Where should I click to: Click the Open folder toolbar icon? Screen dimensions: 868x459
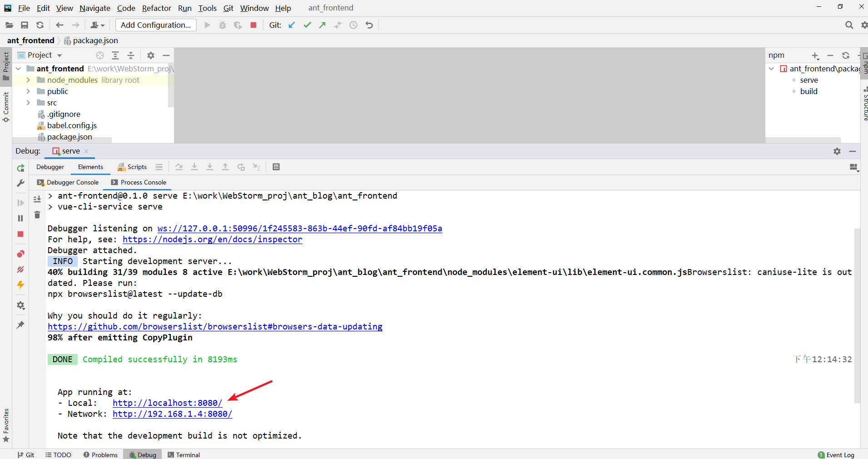(x=9, y=25)
